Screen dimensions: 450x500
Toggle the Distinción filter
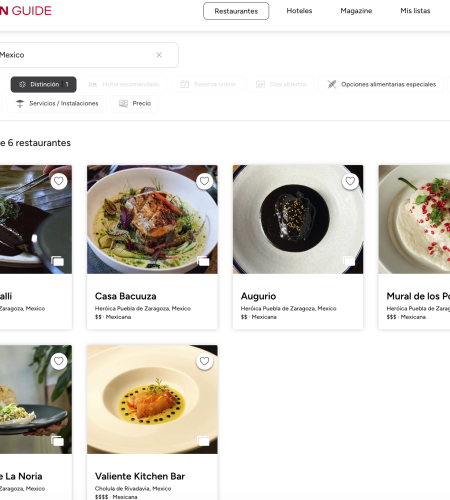click(44, 84)
